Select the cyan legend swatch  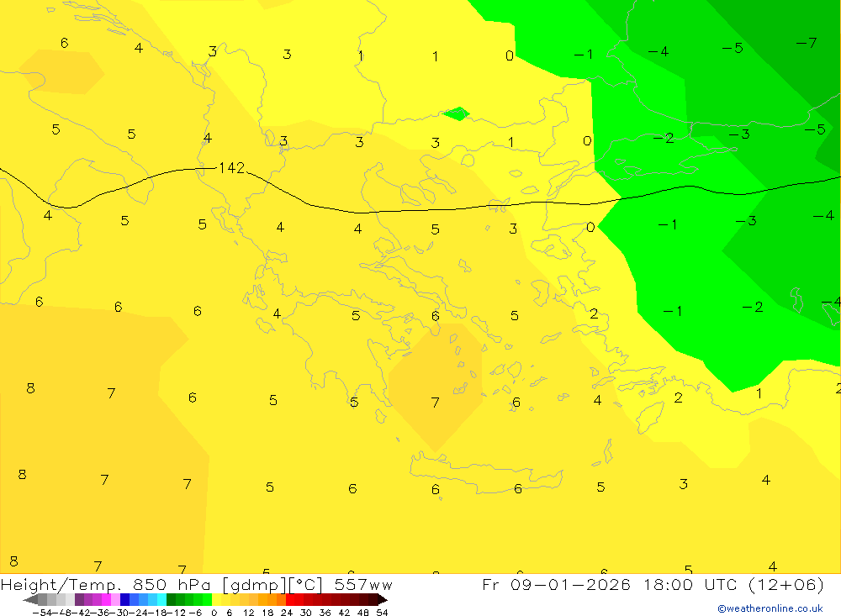pyautogui.click(x=161, y=600)
